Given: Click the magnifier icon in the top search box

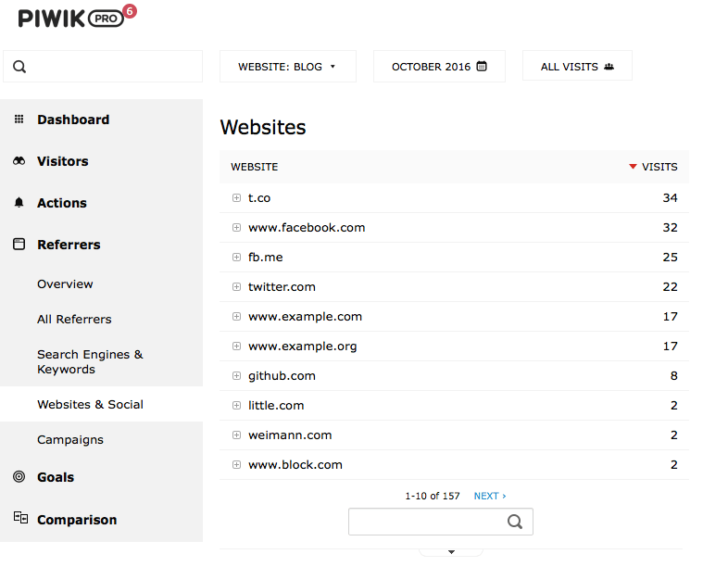Looking at the screenshot, I should [x=19, y=67].
